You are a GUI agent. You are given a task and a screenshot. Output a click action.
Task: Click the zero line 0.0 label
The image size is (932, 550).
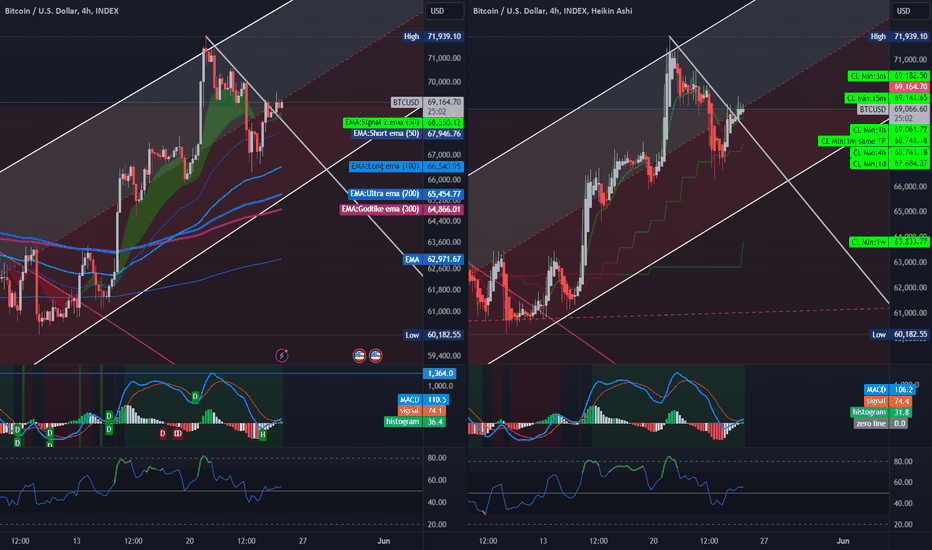point(881,423)
